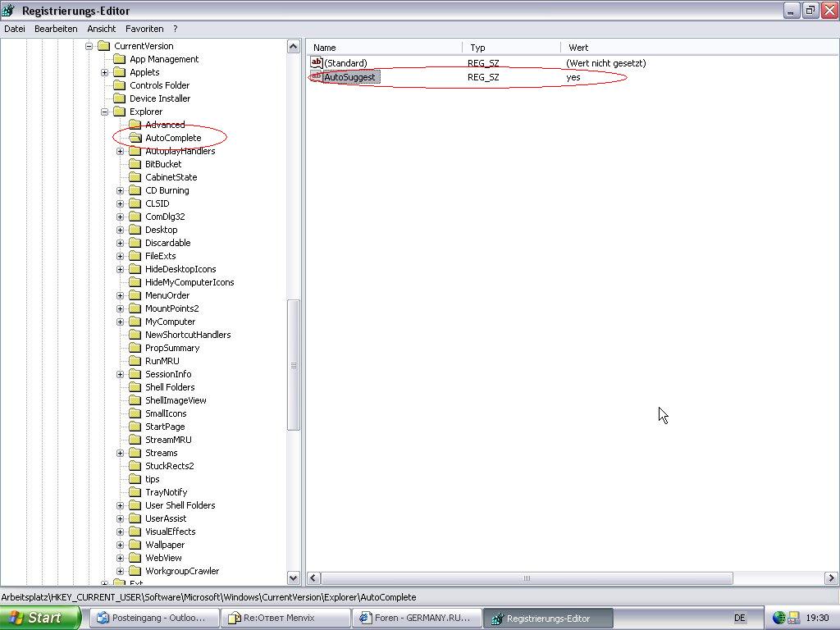Click the (Standard) string value icon
Viewport: 840px width, 630px height.
(317, 62)
